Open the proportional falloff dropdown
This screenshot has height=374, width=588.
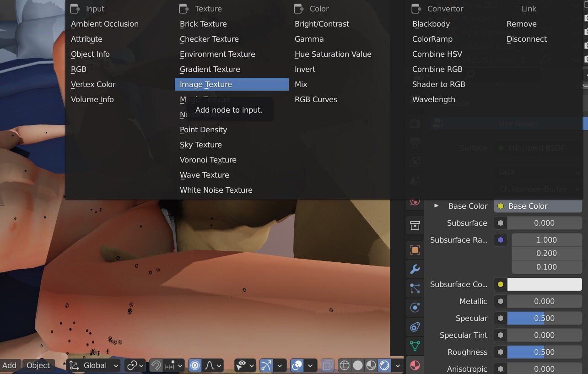(x=213, y=365)
